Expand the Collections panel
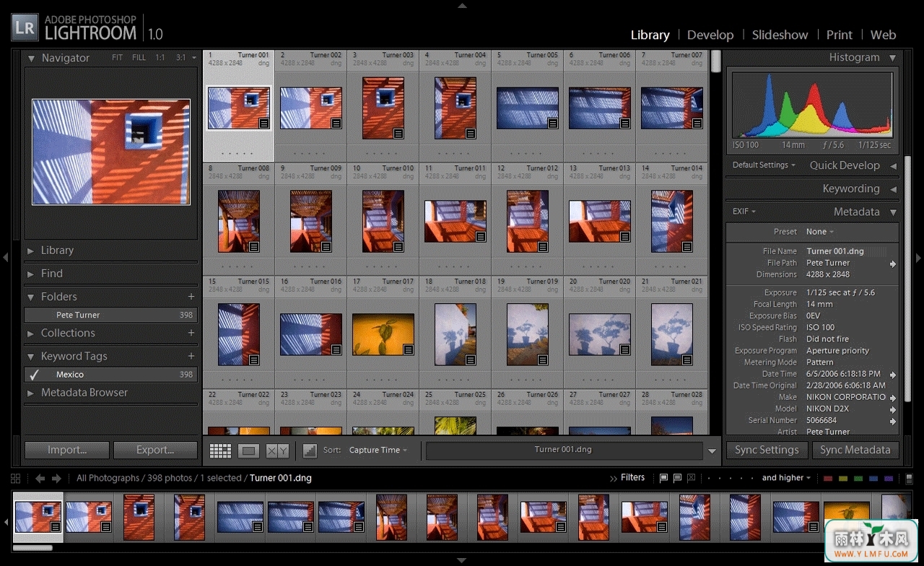 coord(31,333)
